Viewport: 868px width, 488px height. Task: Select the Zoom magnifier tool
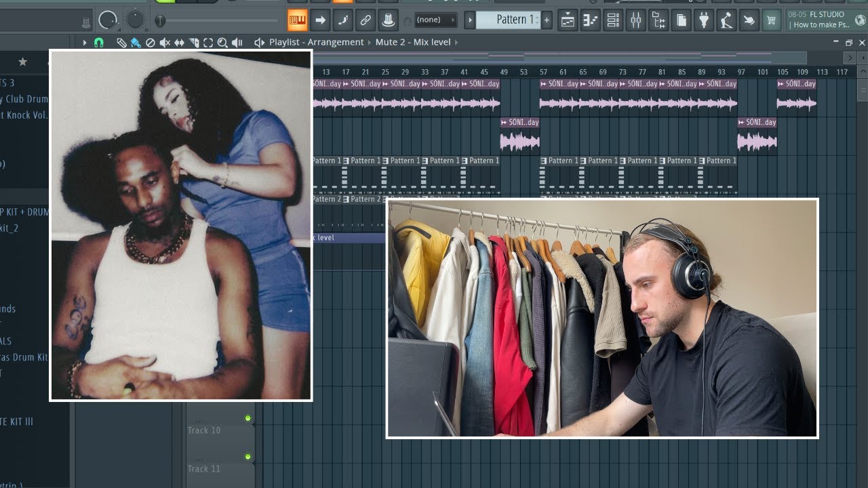(x=222, y=43)
